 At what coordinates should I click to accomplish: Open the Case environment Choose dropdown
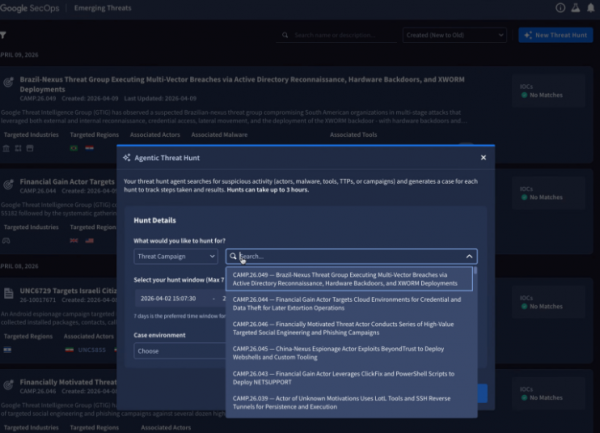point(176,351)
